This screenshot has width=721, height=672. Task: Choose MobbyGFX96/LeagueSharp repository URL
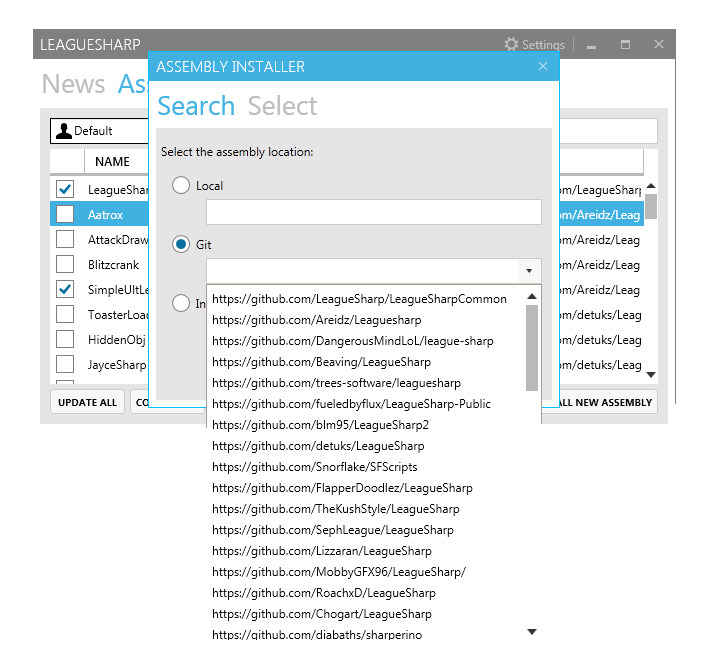[x=339, y=572]
